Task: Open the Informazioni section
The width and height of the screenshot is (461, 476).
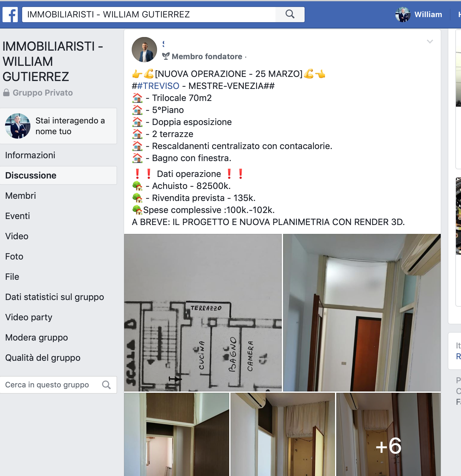Action: point(59,155)
